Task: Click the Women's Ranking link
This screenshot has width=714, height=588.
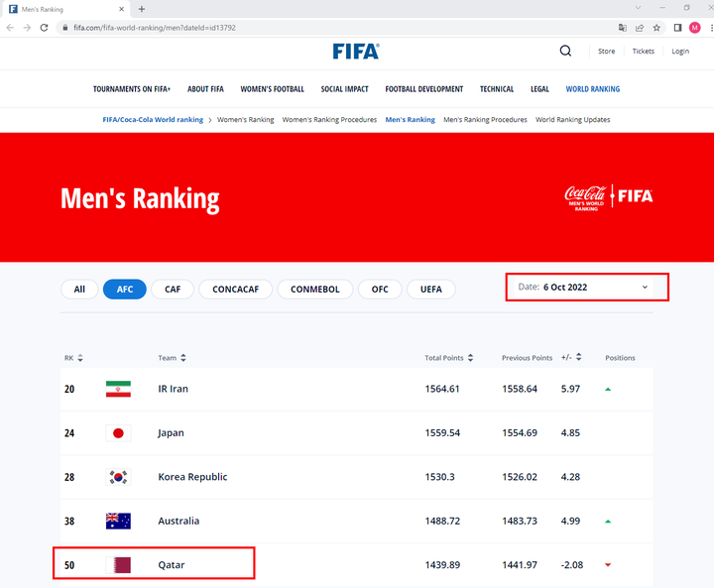Action: (246, 120)
